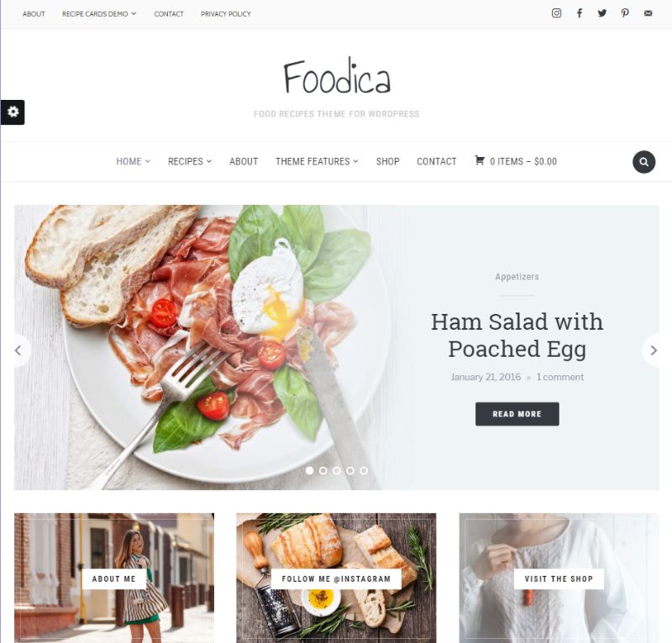Click the Read More button
Image resolution: width=672 pixels, height=643 pixels.
pyautogui.click(x=517, y=414)
